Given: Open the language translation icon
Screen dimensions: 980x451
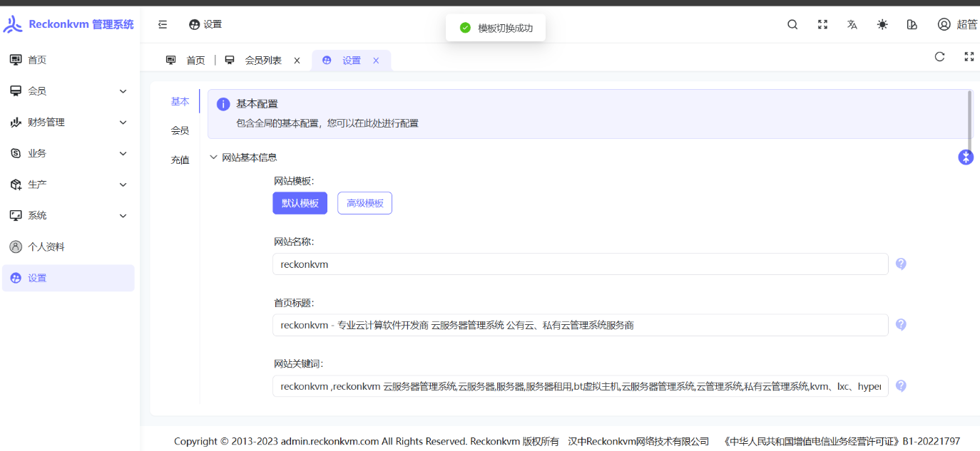Looking at the screenshot, I should pyautogui.click(x=852, y=24).
